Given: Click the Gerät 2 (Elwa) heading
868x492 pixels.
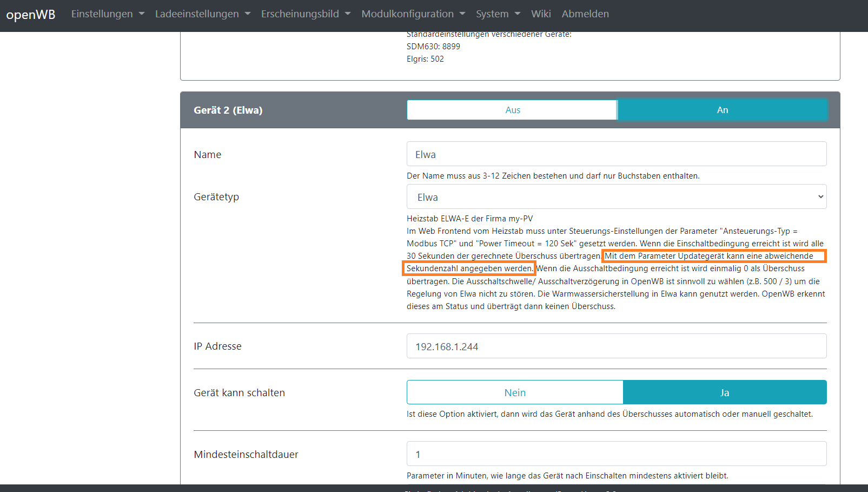Looking at the screenshot, I should 228,110.
